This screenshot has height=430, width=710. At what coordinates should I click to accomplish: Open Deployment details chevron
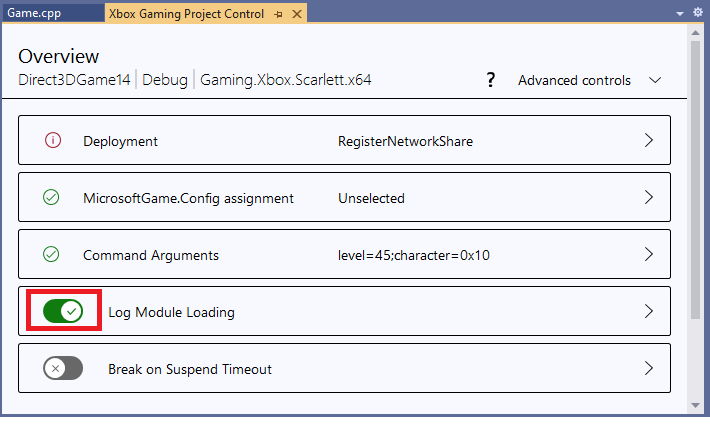(x=649, y=140)
